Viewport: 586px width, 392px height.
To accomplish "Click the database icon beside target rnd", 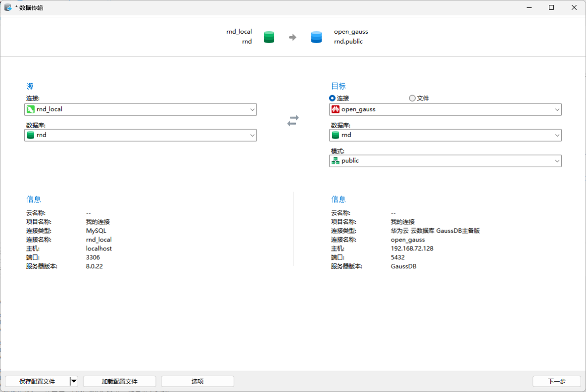I will pyautogui.click(x=336, y=135).
